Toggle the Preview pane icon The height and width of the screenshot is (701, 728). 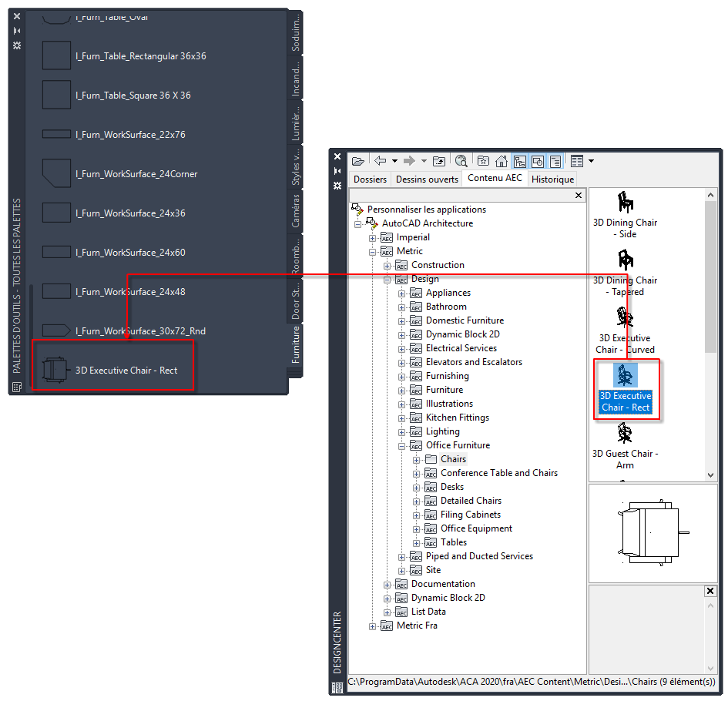pos(538,161)
